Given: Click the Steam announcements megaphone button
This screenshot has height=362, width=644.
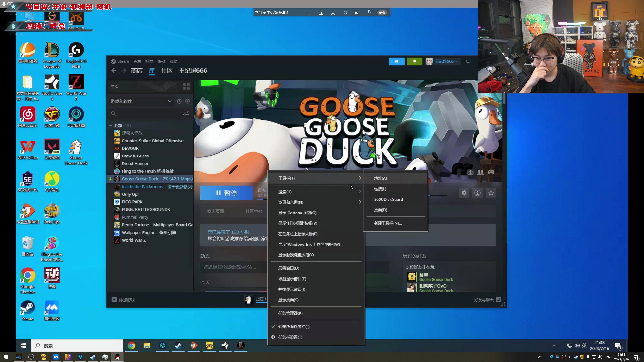Looking at the screenshot, I should (397, 61).
